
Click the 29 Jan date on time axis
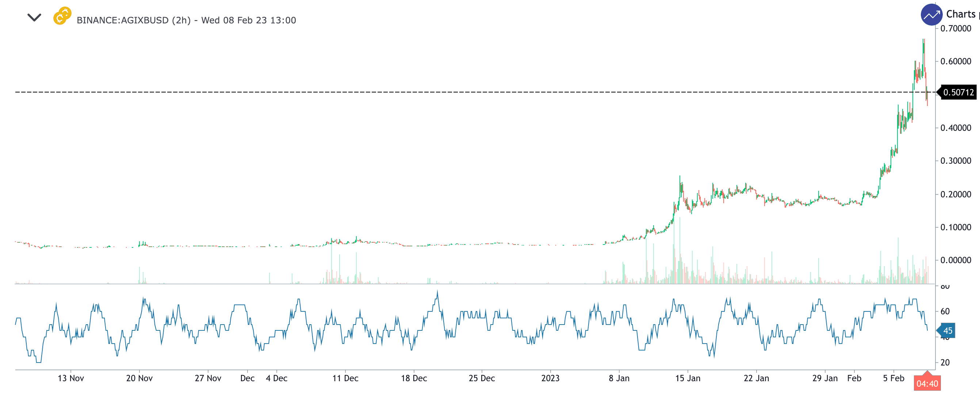pyautogui.click(x=825, y=378)
